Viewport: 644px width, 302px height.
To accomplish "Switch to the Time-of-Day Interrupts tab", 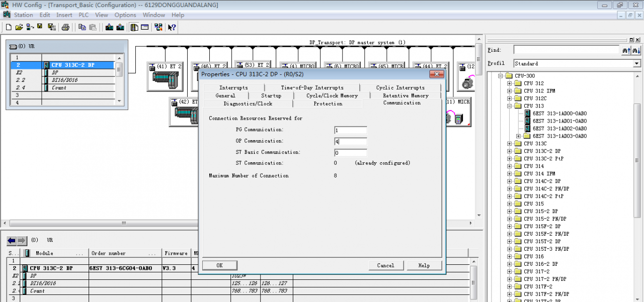I will pos(312,87).
